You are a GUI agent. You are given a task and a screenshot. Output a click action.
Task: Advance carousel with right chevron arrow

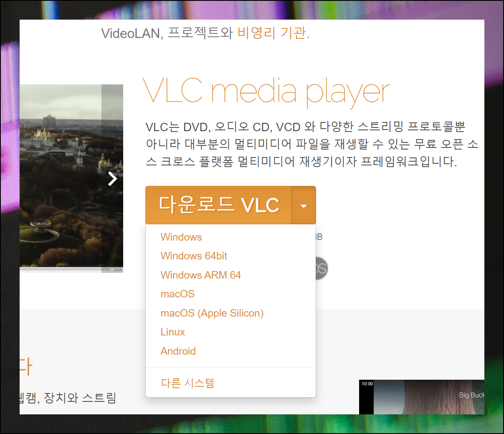pyautogui.click(x=112, y=178)
